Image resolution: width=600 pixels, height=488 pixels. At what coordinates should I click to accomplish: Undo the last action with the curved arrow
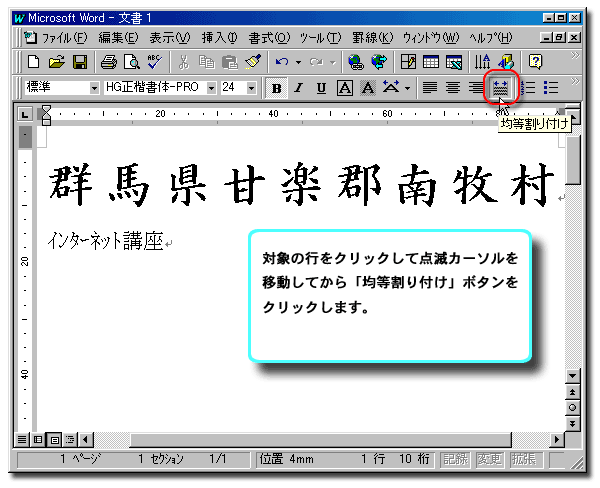pos(282,62)
